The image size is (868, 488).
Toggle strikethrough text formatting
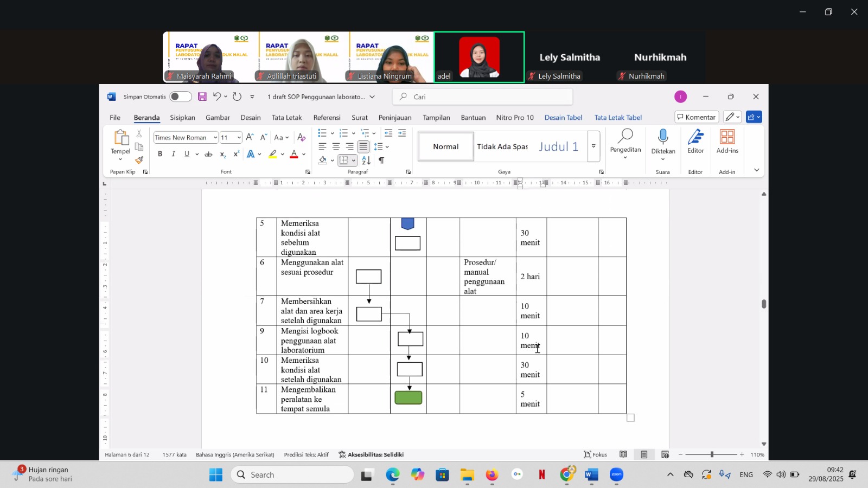tap(208, 154)
